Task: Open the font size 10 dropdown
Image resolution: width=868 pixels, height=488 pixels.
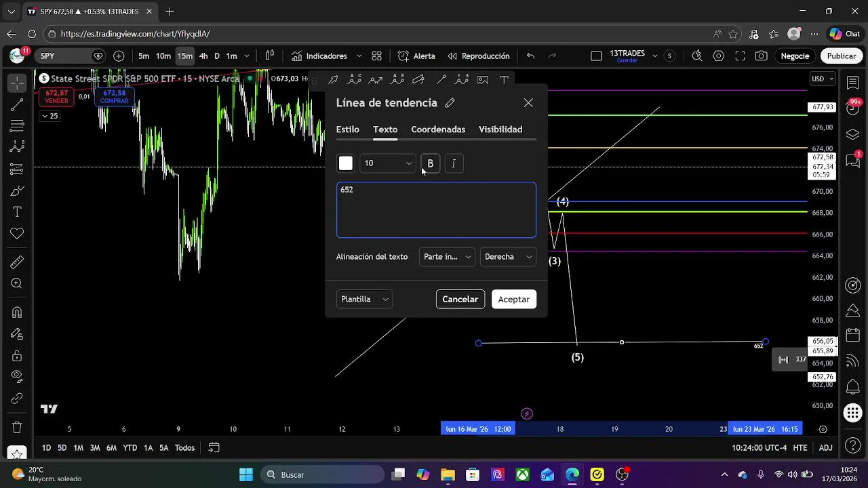Action: 388,163
